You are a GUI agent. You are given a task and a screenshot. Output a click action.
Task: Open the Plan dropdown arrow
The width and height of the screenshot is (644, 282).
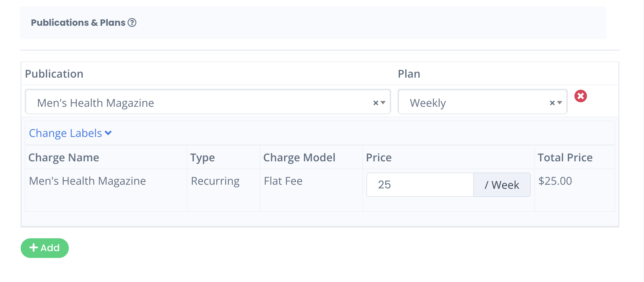pos(560,103)
